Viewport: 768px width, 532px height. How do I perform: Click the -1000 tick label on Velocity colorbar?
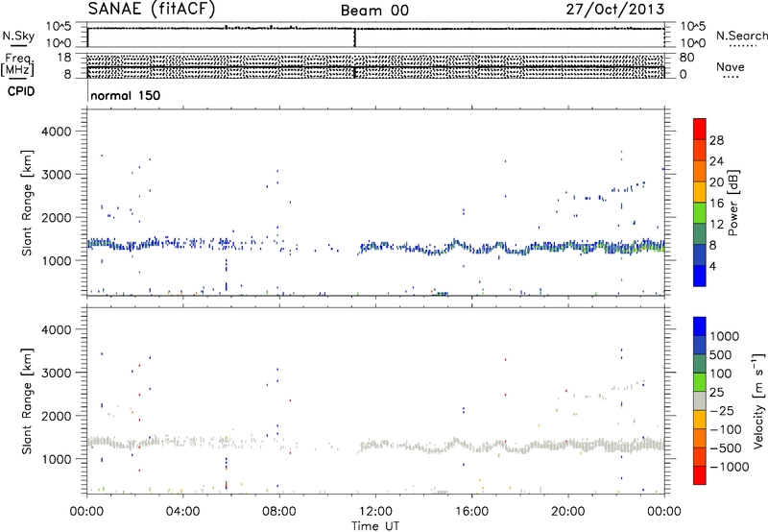click(729, 467)
